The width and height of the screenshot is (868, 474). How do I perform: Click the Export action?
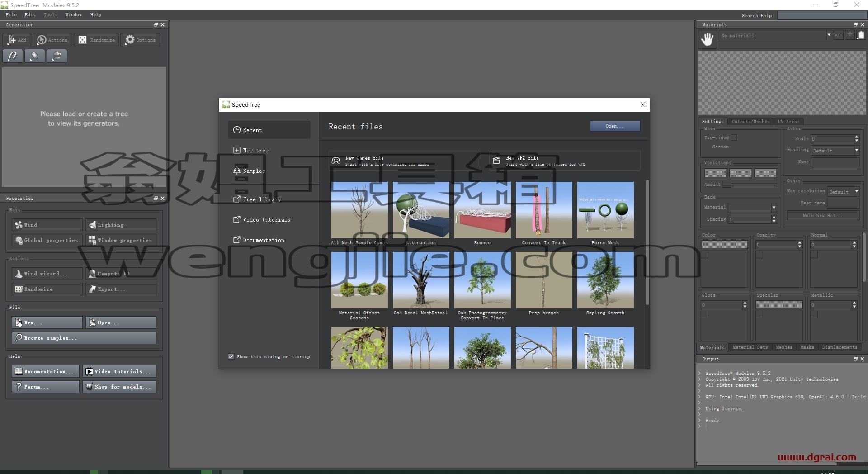point(121,289)
